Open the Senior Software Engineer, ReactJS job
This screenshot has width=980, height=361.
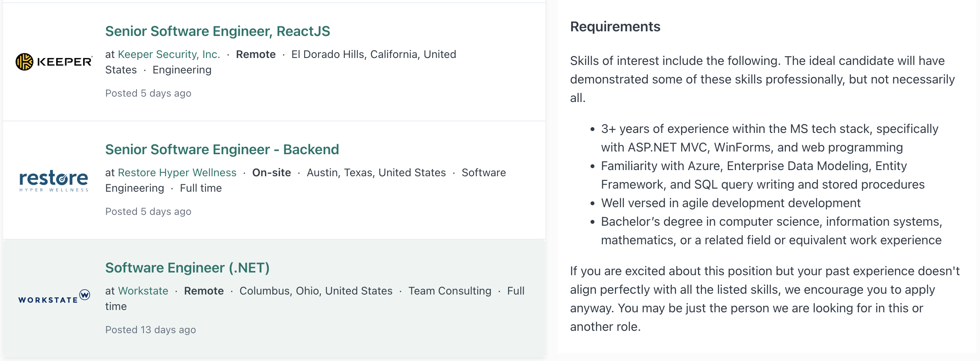point(217,31)
